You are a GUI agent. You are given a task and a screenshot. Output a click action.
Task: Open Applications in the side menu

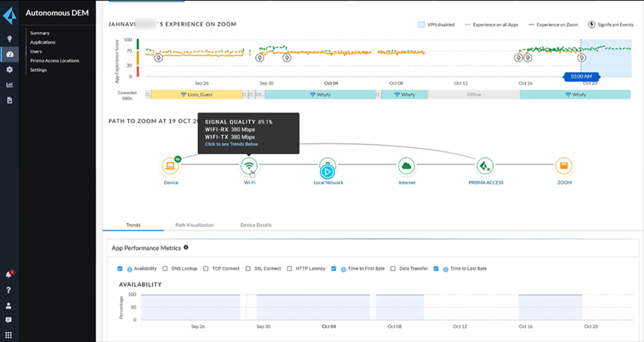click(43, 42)
